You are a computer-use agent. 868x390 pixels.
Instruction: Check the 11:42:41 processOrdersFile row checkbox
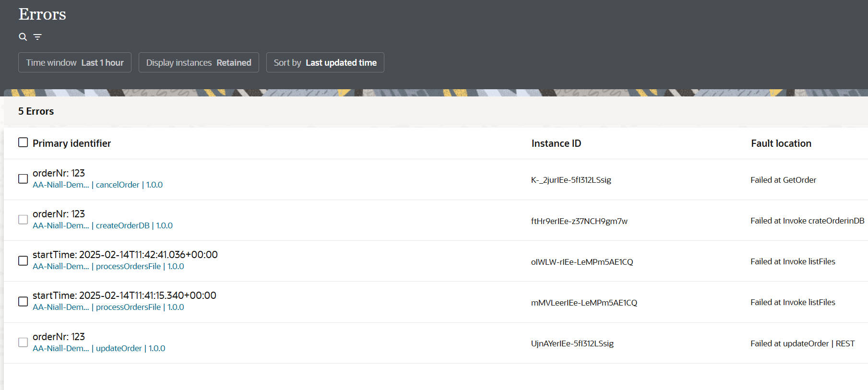[x=23, y=260]
